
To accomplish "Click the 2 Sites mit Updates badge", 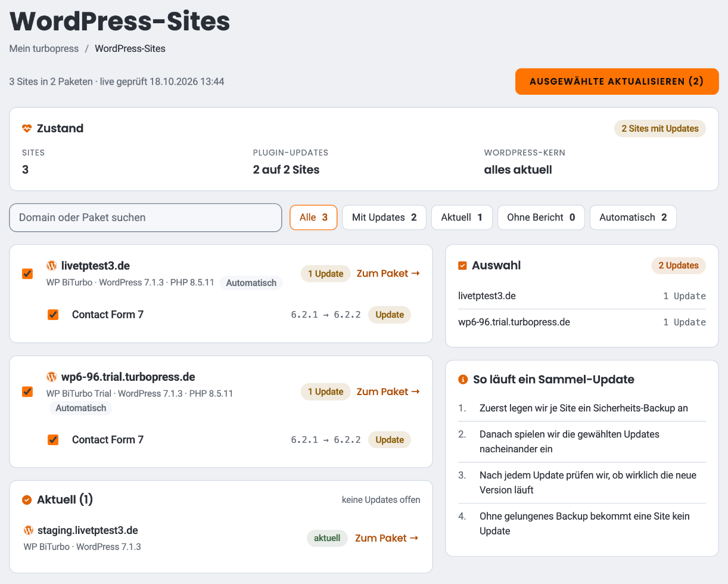I will pyautogui.click(x=660, y=129).
